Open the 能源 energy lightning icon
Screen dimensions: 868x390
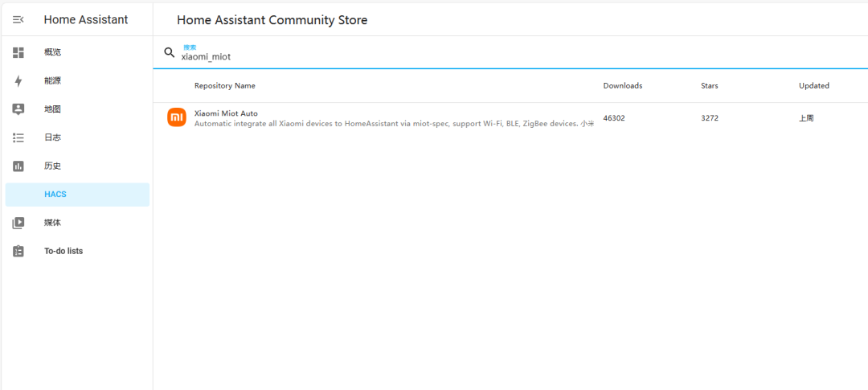click(x=18, y=81)
